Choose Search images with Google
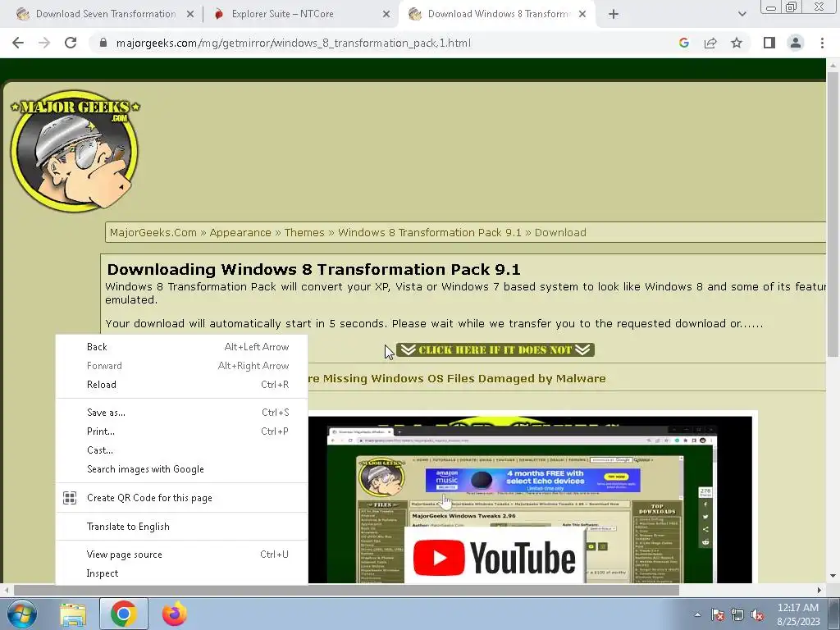Image resolution: width=840 pixels, height=630 pixels. pos(181,469)
